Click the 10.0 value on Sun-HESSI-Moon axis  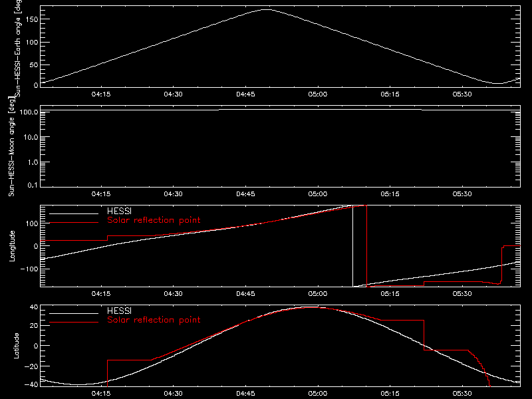(31, 137)
